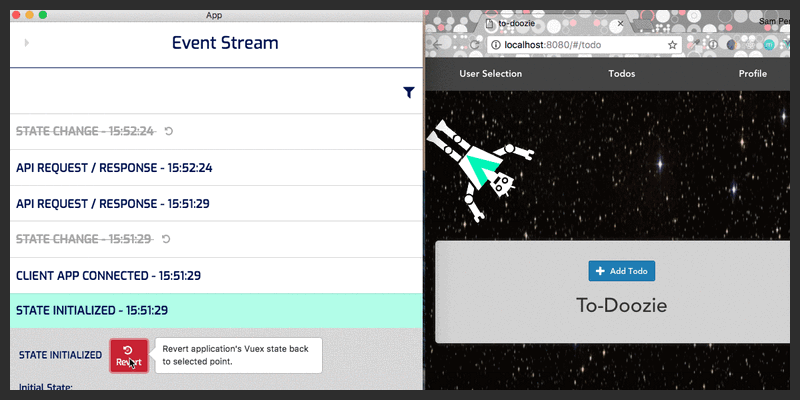
Task: Select the STATE CHANGE - 15:52:24 event
Action: click(216, 132)
